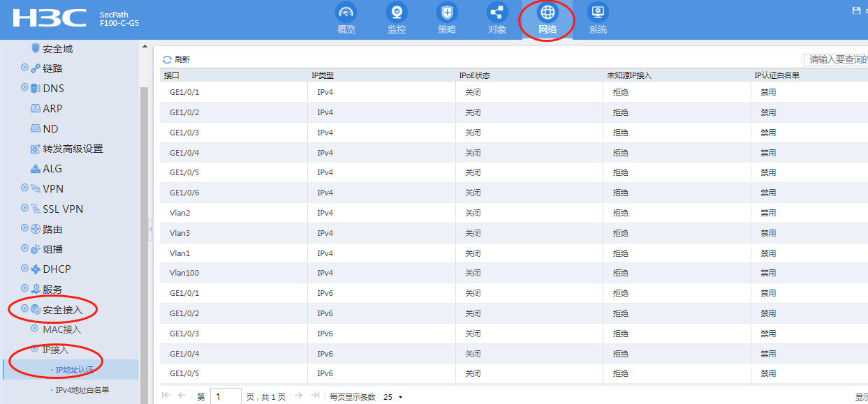
Task: Expand the DNS tree node
Action: 24,88
